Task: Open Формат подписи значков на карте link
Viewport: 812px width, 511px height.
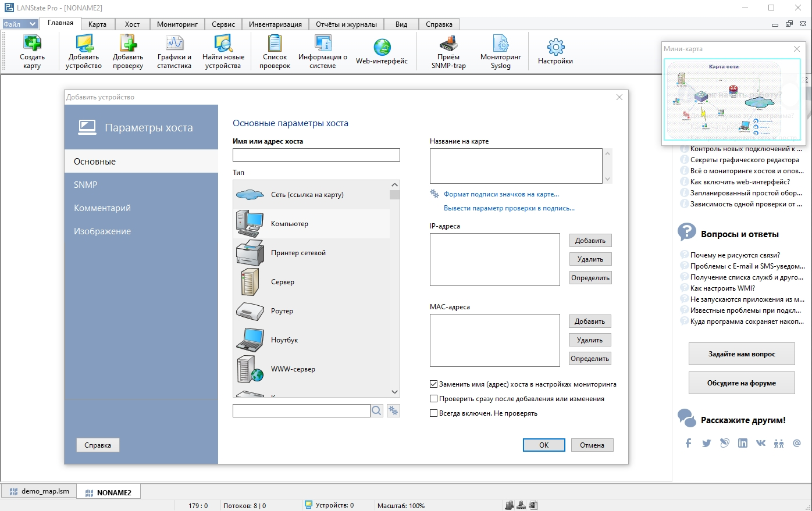Action: 501,194
